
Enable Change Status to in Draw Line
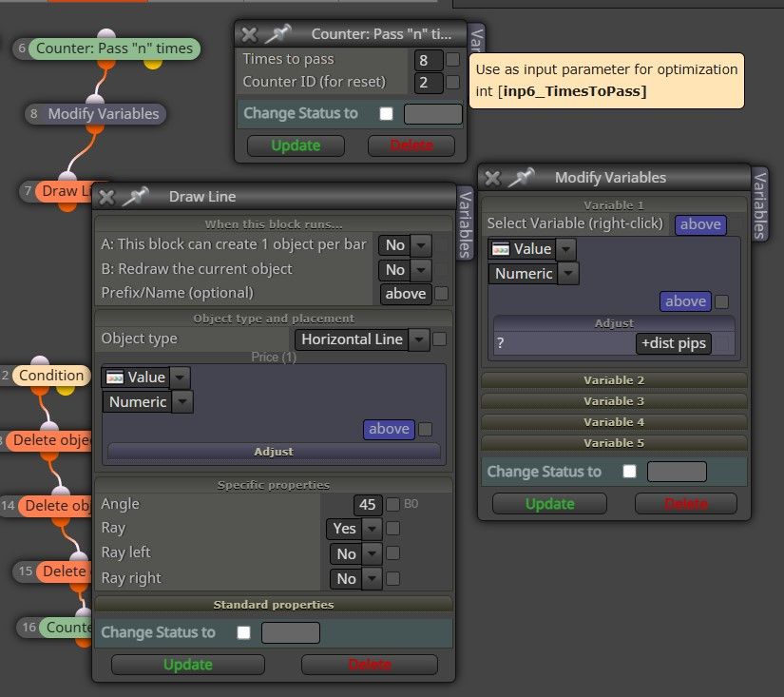click(x=244, y=633)
